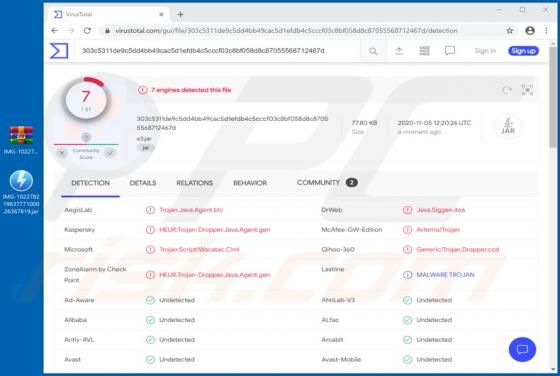Click DrWeb Java.Siggen.466 result
Image resolution: width=560 pixels, height=376 pixels.
(x=441, y=210)
